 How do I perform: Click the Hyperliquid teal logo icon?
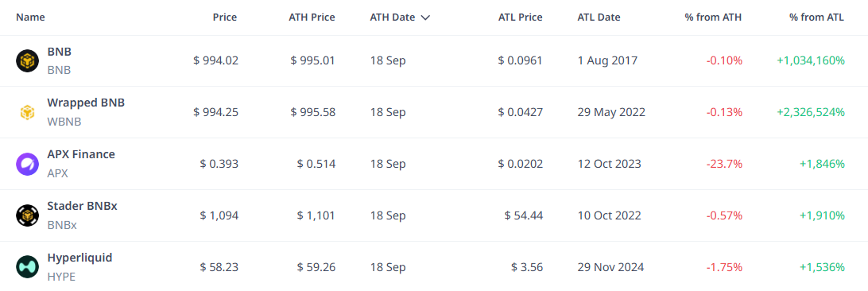[27, 266]
